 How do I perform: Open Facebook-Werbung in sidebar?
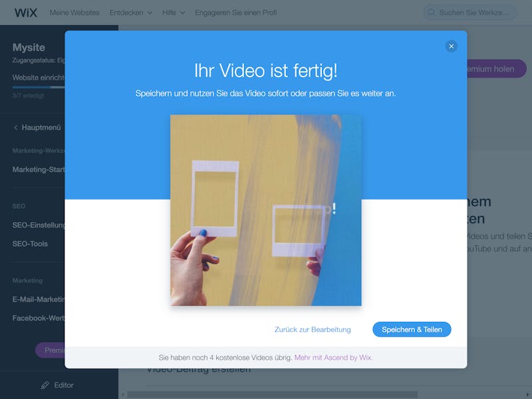[x=39, y=318]
